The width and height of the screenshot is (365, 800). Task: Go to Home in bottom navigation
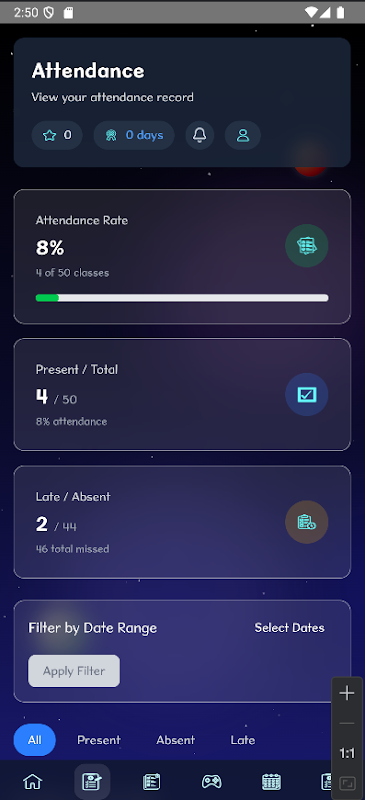click(x=33, y=781)
